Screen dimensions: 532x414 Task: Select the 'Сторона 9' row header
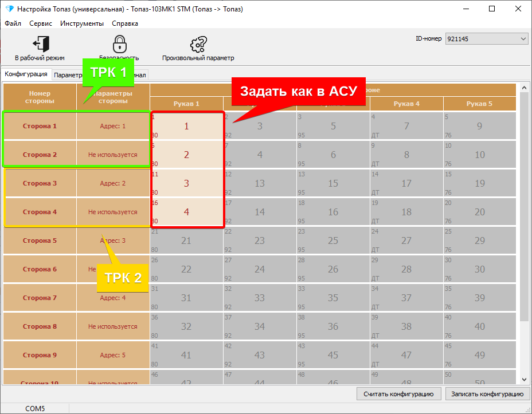(40, 355)
